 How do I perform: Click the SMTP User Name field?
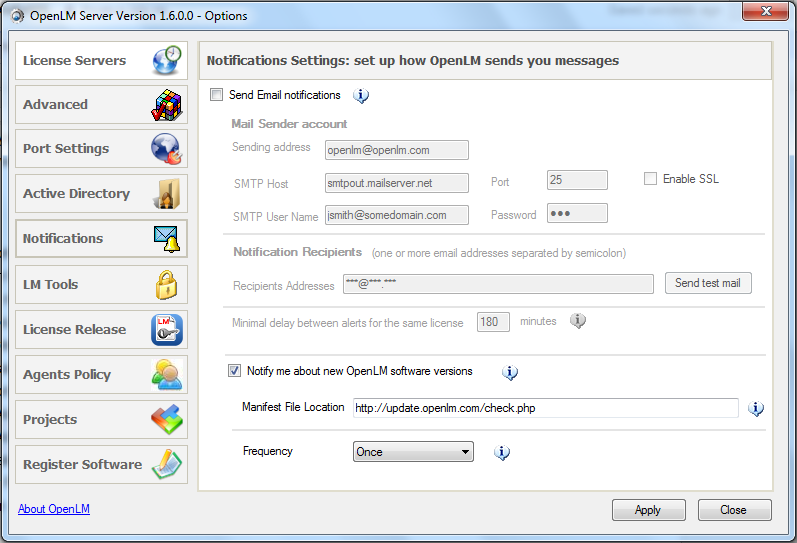coord(396,215)
